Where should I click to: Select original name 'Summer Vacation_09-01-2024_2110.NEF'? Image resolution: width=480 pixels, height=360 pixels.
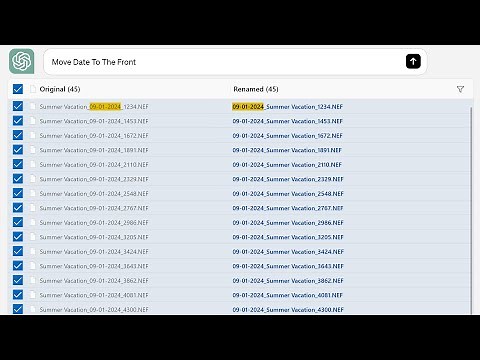coord(94,165)
